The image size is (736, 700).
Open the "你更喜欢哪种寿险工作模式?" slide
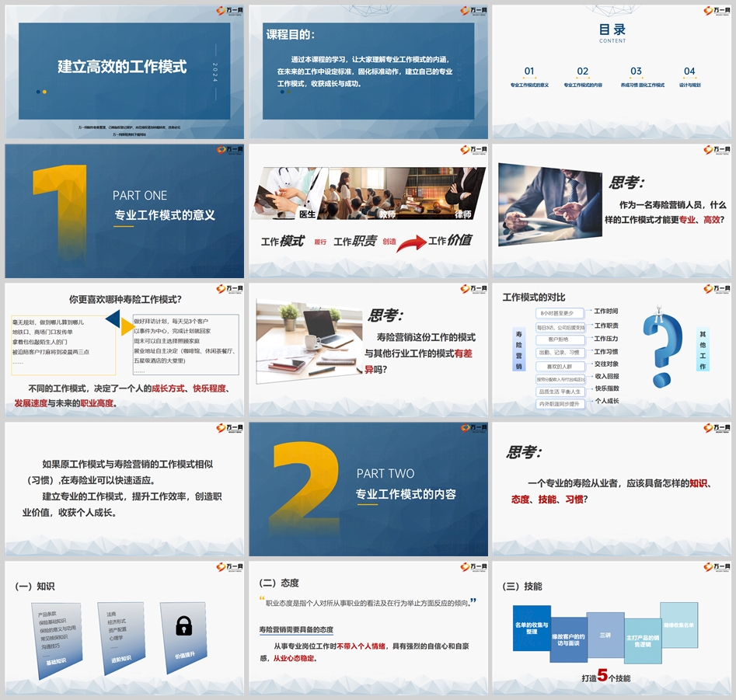124,350
